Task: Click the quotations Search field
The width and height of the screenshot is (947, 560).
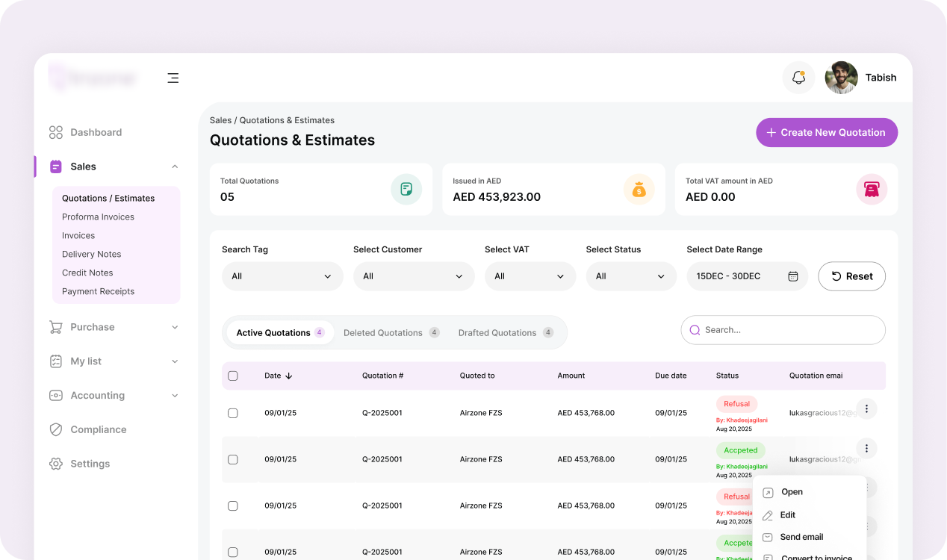Action: pos(783,330)
